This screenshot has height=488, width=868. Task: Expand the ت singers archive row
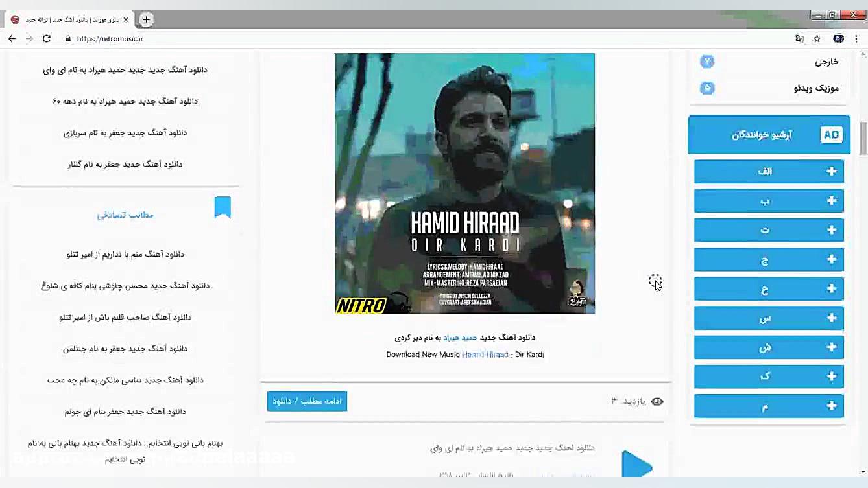tap(769, 230)
